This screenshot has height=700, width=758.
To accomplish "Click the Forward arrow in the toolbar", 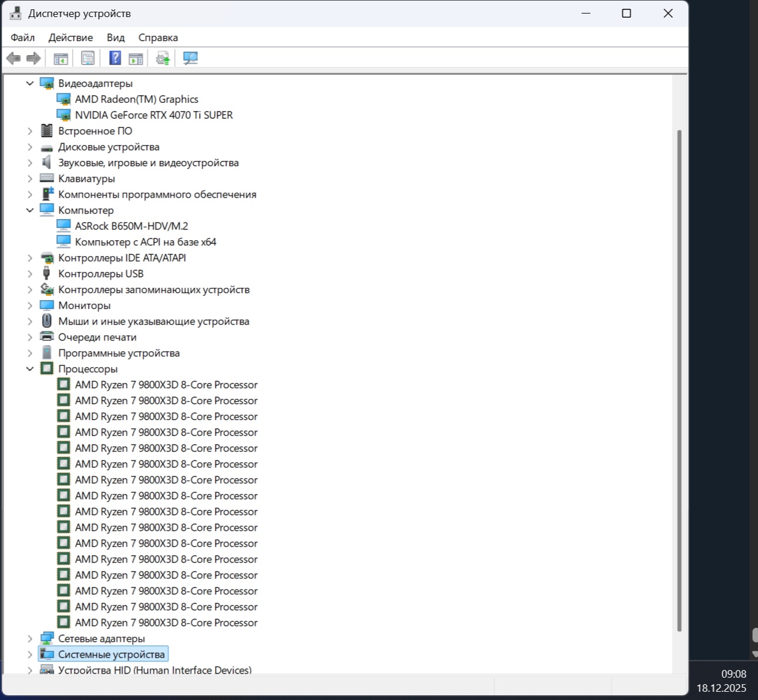I will [33, 58].
